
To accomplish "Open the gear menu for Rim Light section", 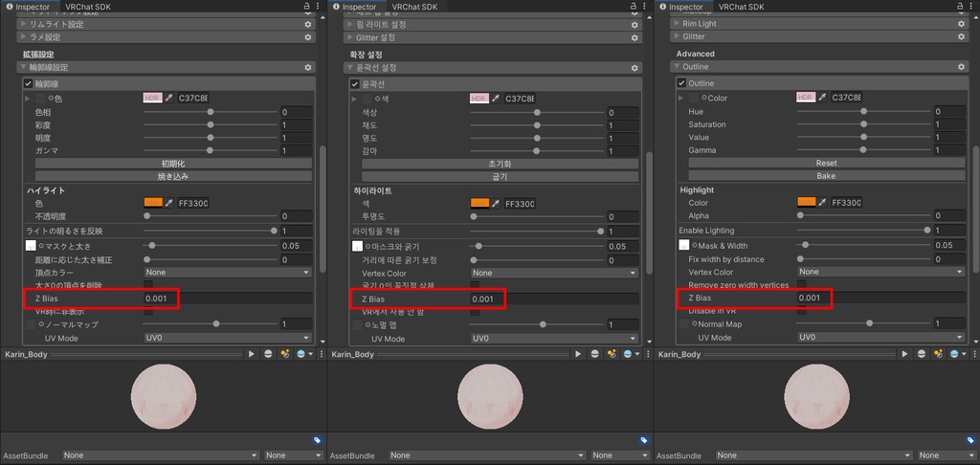I will pyautogui.click(x=961, y=24).
